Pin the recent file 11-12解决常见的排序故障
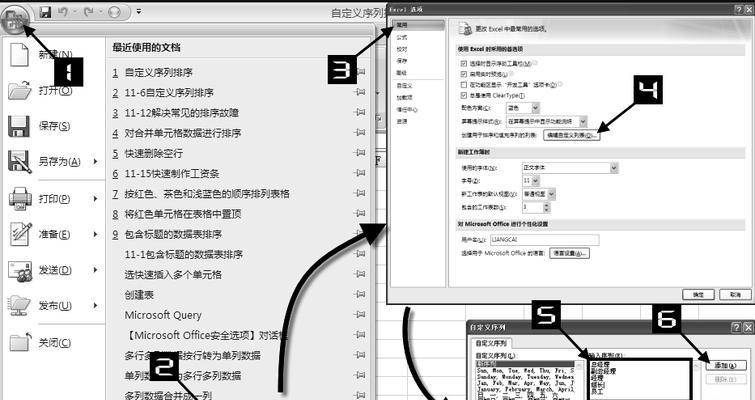The height and width of the screenshot is (400, 755). point(360,112)
